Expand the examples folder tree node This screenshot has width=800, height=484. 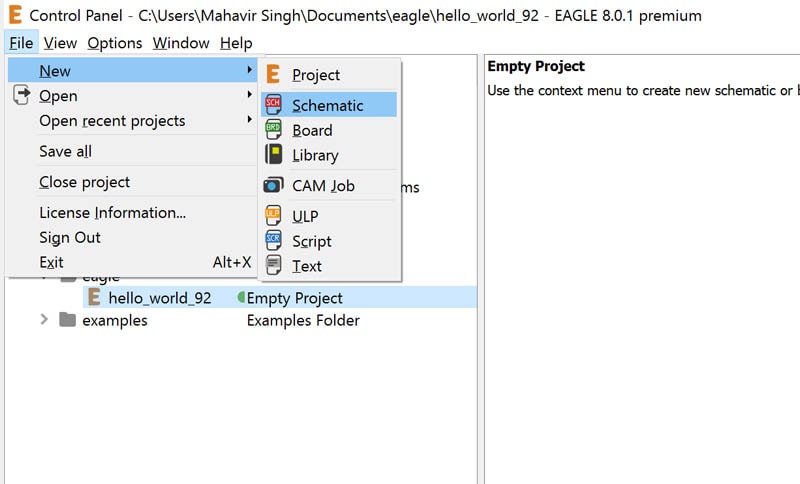(44, 320)
